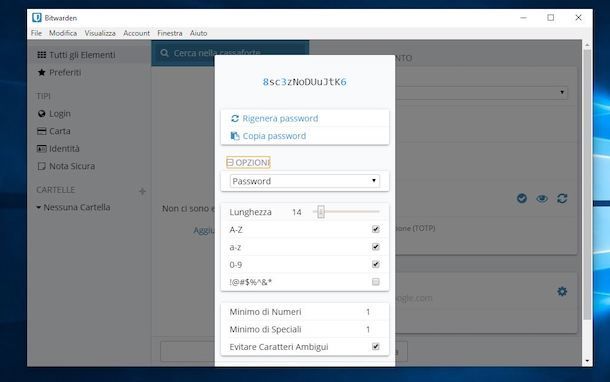Toggle Evitare Caratteri Ambigui checkbox
Viewport: 610px width, 382px height.
tap(375, 346)
